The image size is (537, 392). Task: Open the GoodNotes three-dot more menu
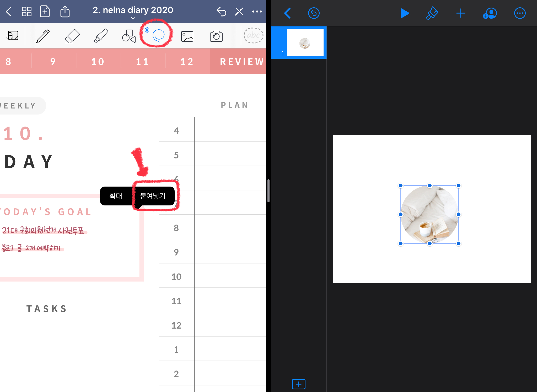coord(257,12)
